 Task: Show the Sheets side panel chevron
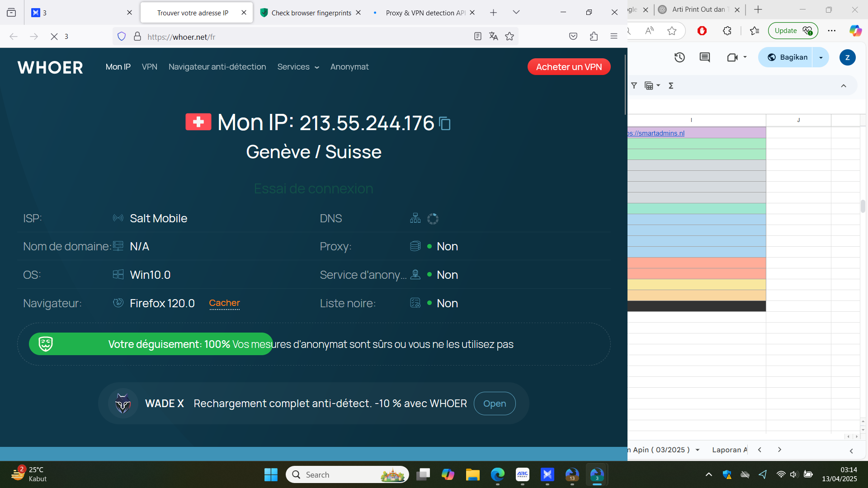point(851,451)
